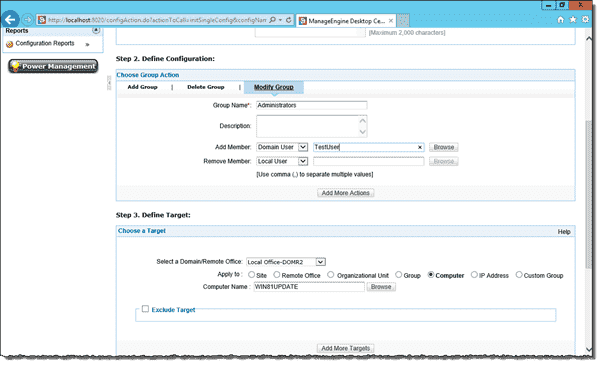Image resolution: width=600 pixels, height=365 pixels.
Task: Click the Power Management button
Action: pyautogui.click(x=53, y=66)
